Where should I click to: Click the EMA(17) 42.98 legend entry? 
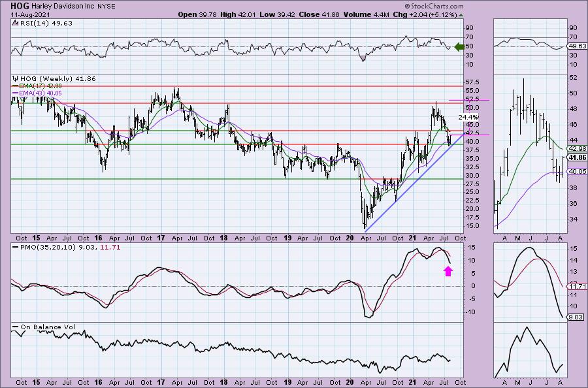(40, 86)
